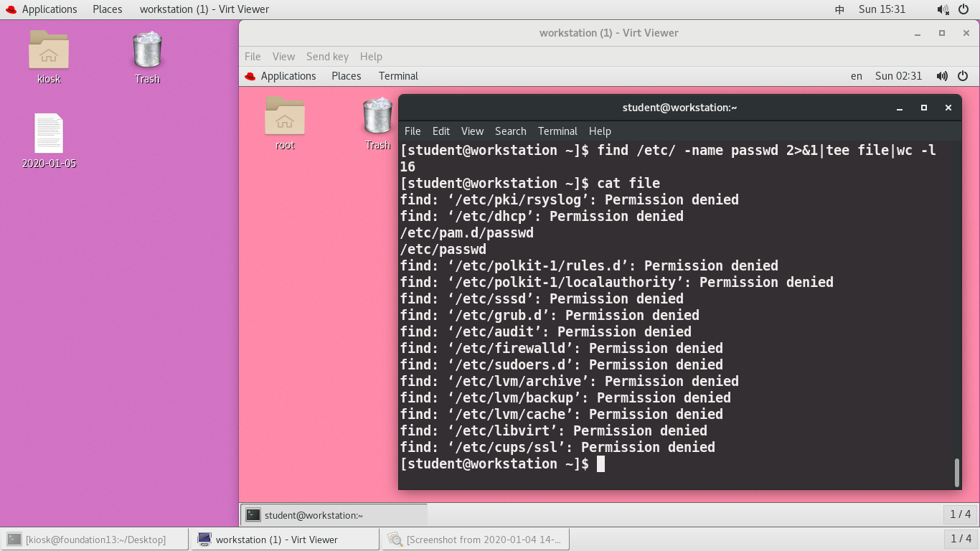
Task: Click guest workspace switcher '1 / 4'
Action: coord(961,514)
